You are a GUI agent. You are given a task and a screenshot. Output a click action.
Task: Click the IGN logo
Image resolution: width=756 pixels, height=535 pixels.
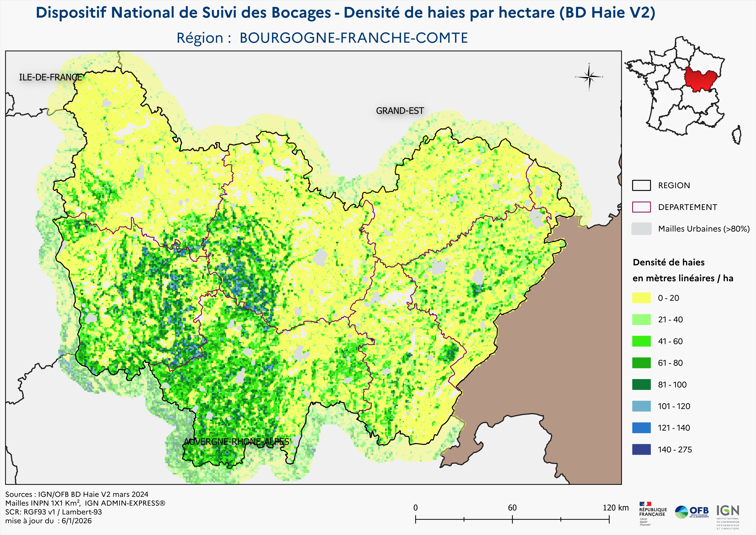click(728, 511)
